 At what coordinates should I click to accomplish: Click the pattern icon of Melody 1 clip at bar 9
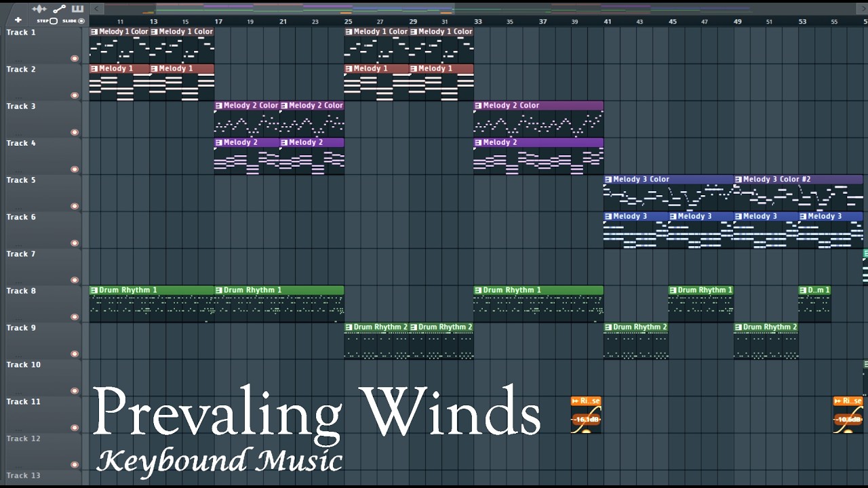[94, 68]
